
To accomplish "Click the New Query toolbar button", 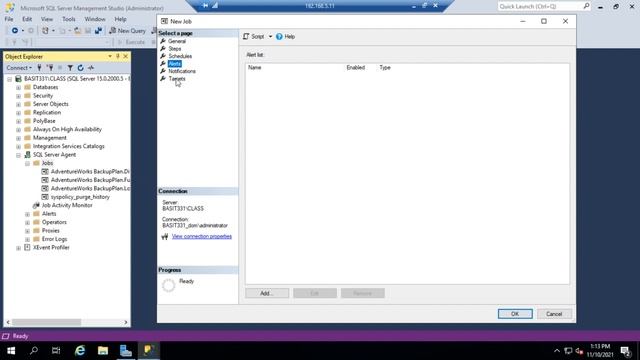I will point(127,31).
